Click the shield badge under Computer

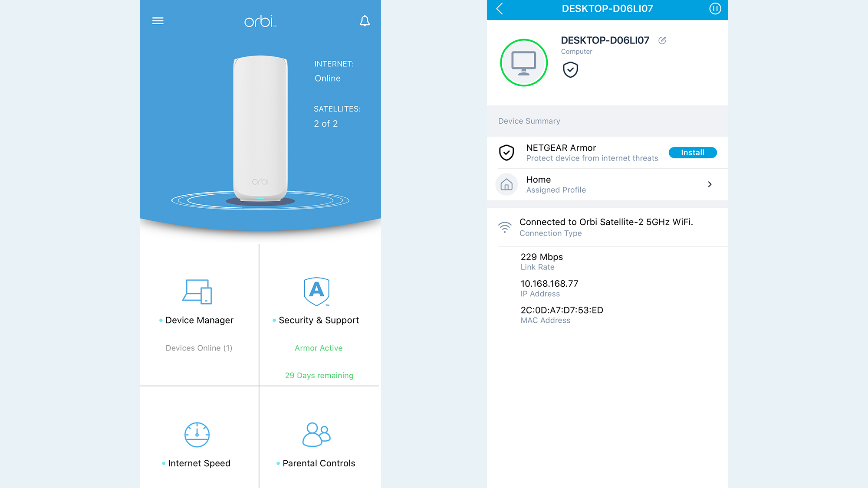click(x=570, y=69)
